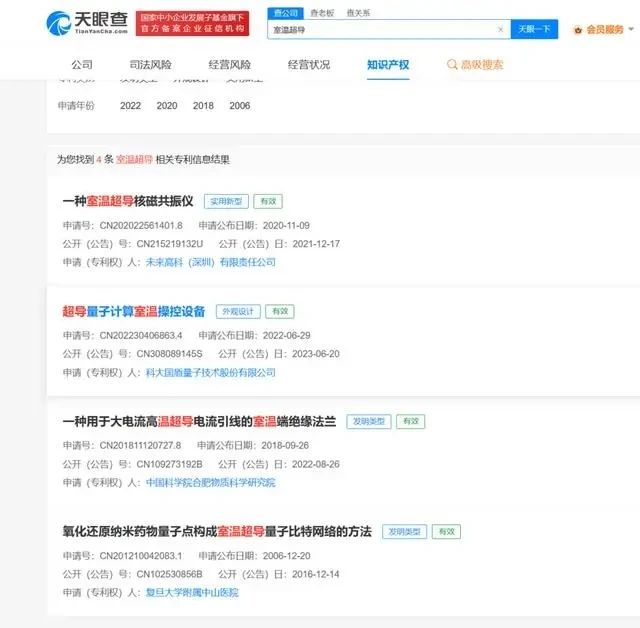The image size is (640, 628).
Task: Click the red 室温超导 keyword in results summary
Action: coord(134,160)
